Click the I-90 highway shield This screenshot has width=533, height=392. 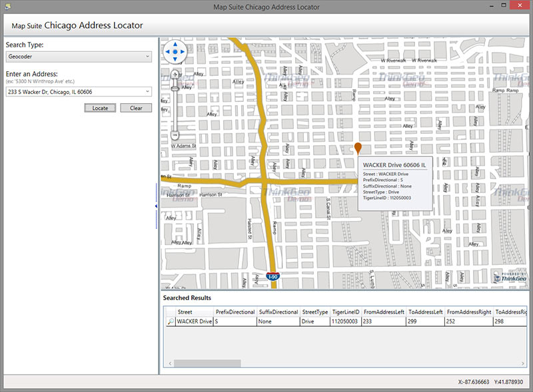click(x=273, y=276)
